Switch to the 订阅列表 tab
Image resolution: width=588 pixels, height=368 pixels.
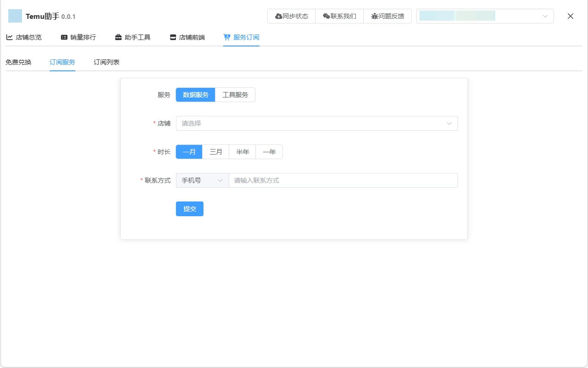(106, 61)
